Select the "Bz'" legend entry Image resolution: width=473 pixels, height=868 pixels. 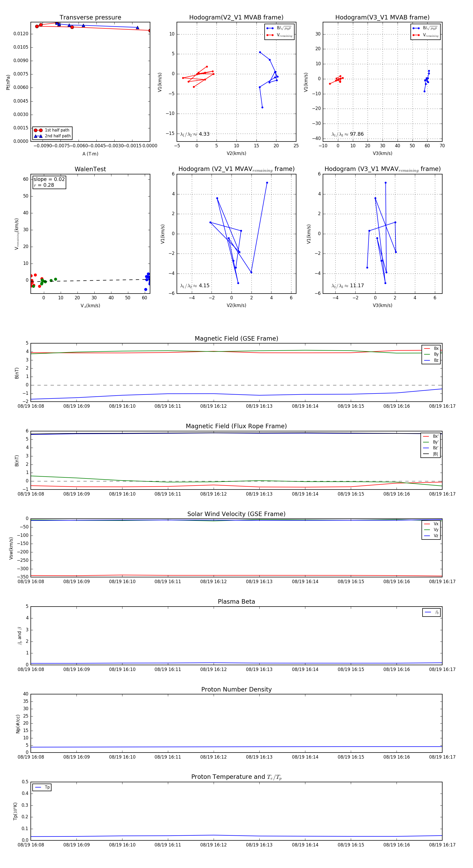coord(431,448)
